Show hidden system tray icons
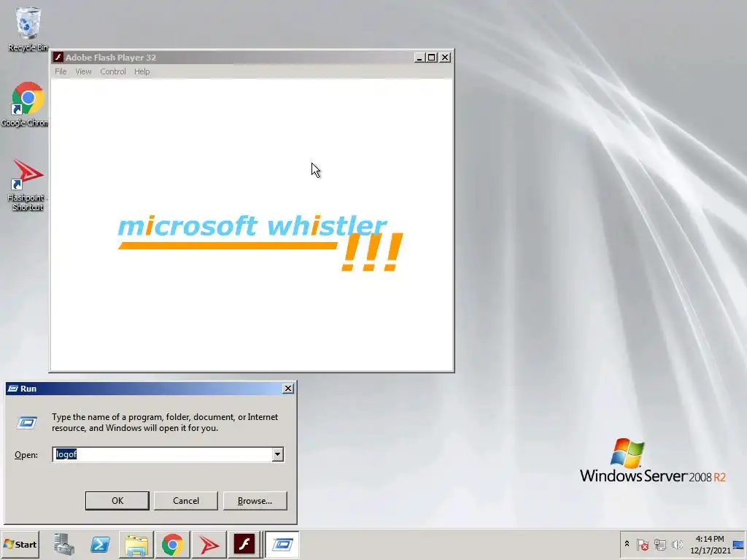This screenshot has height=560, width=747. pyautogui.click(x=627, y=544)
